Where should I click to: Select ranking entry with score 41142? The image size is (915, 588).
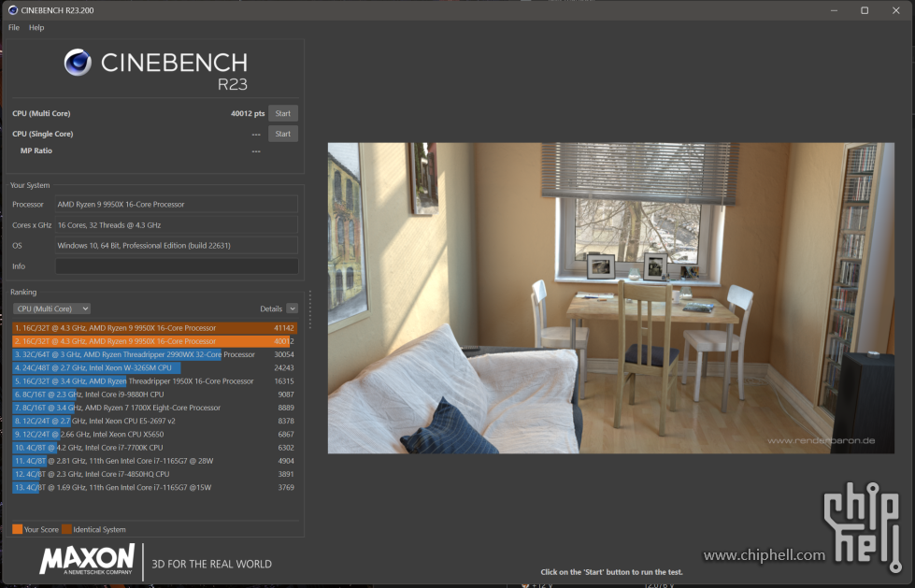(154, 328)
